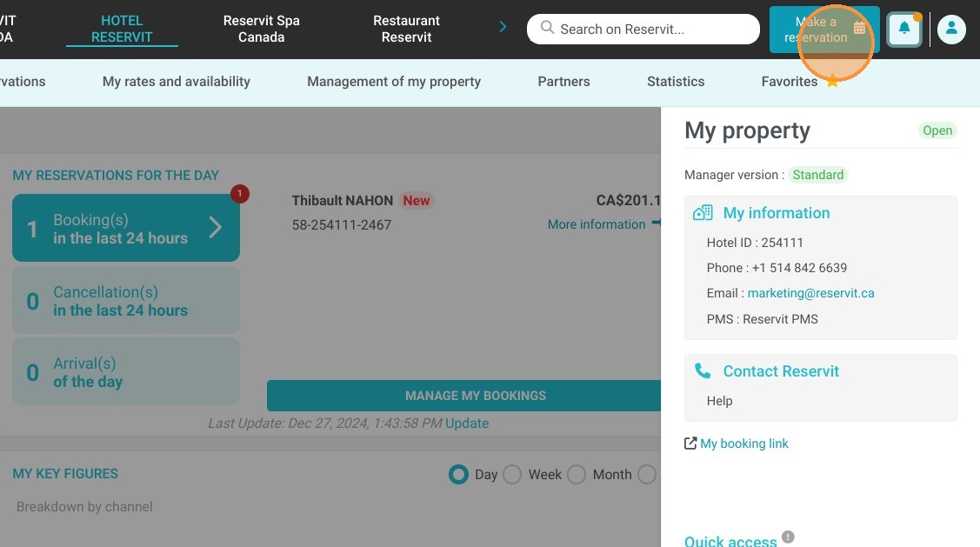Viewport: 980px width, 547px height.
Task: Expand the Booking(s) card chevron
Action: [x=215, y=228]
